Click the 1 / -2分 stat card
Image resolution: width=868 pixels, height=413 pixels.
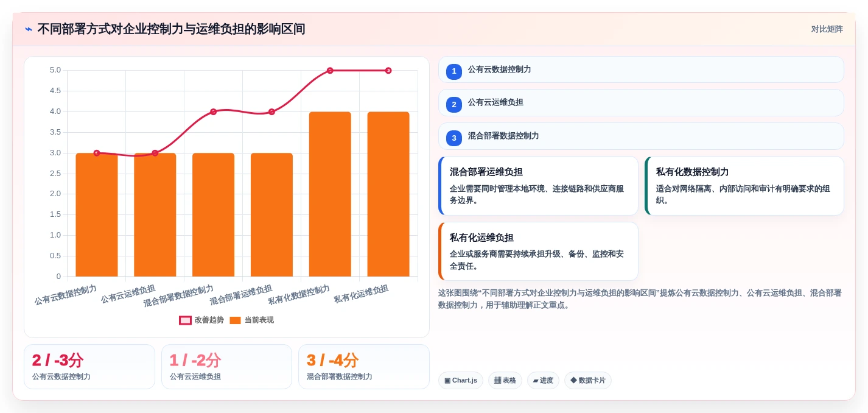click(x=226, y=367)
